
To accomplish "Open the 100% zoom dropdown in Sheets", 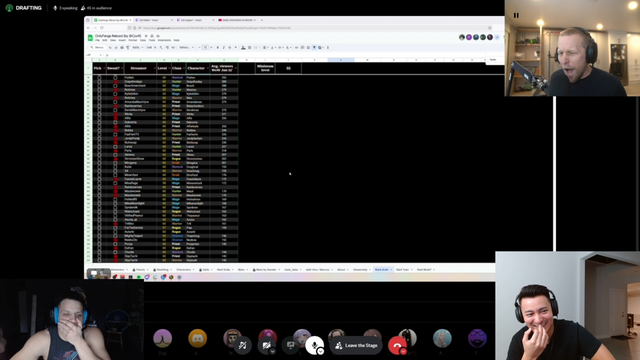I will click(x=138, y=47).
